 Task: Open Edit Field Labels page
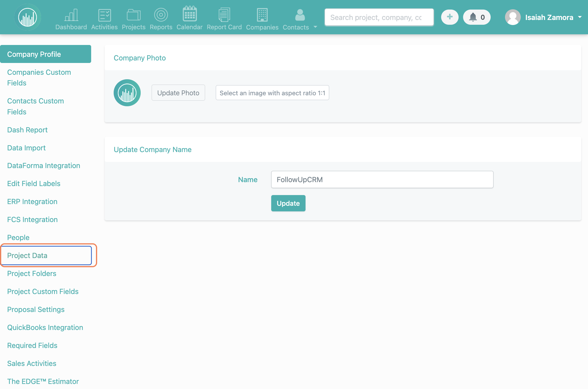pos(34,184)
